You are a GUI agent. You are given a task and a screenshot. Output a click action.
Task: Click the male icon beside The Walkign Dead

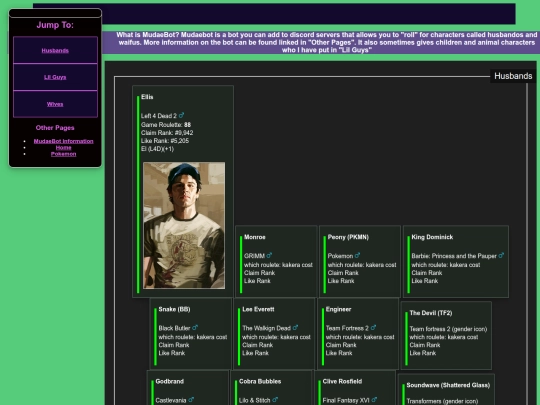click(x=295, y=327)
